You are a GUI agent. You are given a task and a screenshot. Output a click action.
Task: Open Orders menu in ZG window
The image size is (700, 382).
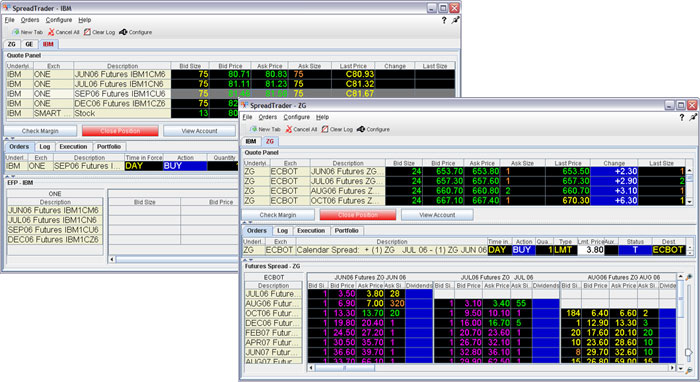(267, 117)
